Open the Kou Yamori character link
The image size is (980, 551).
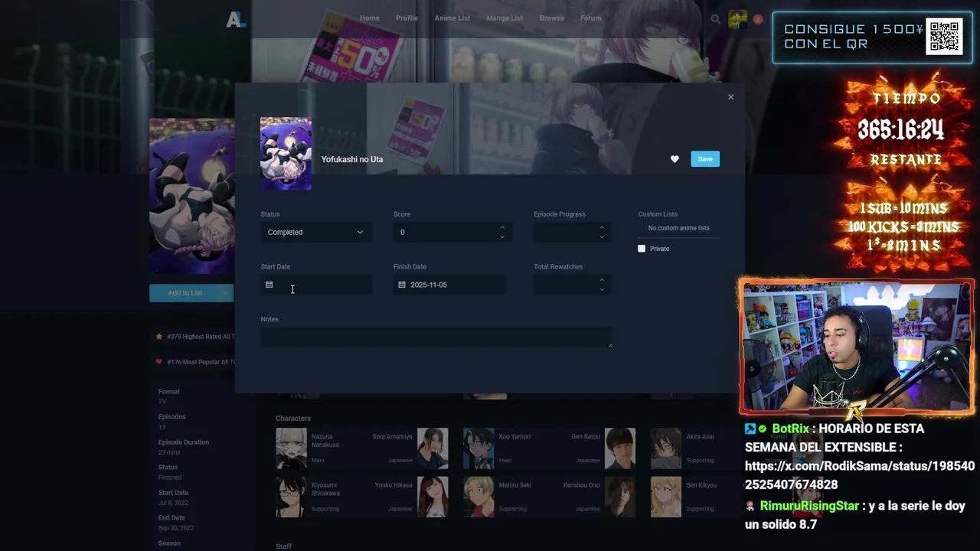(514, 436)
